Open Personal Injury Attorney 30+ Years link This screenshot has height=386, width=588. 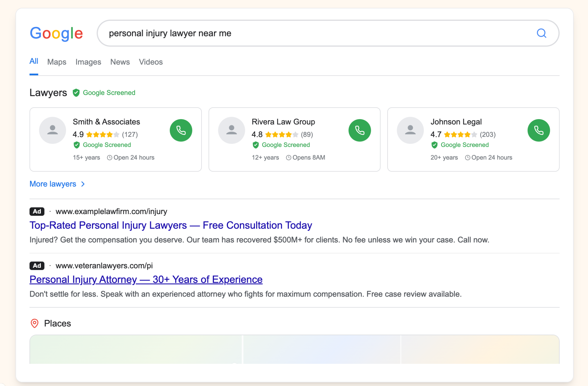click(146, 280)
